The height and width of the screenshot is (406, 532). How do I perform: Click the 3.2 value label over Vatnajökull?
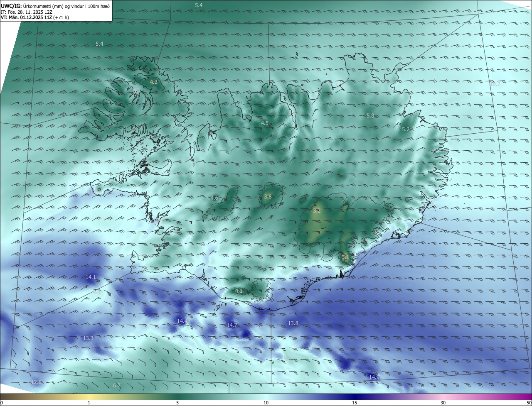[x=317, y=211]
